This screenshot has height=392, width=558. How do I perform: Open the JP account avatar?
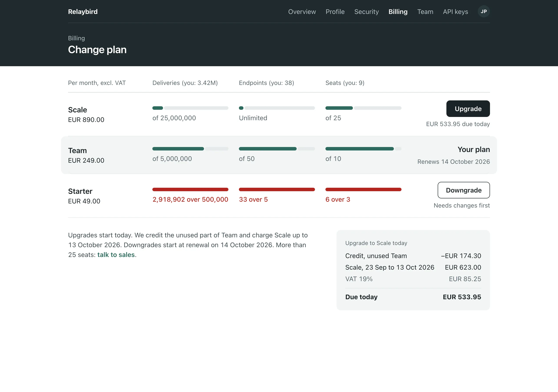click(484, 11)
